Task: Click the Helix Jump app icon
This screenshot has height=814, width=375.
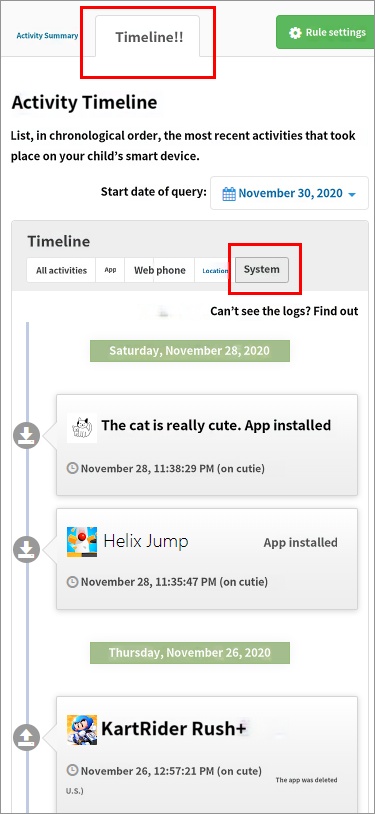Action: 82,542
